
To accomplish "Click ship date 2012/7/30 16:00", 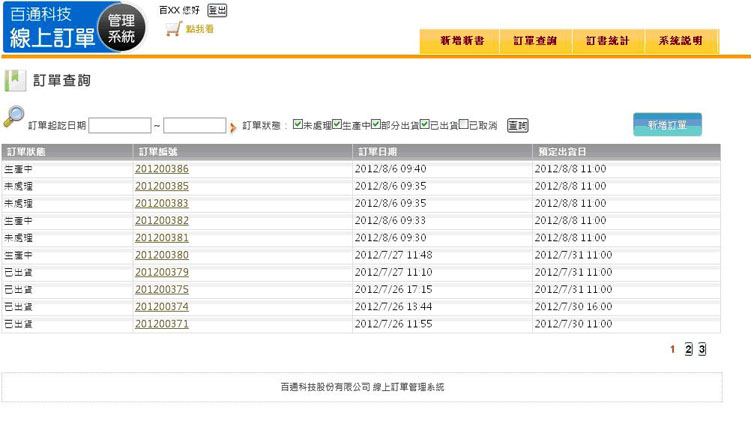I will 573,307.
